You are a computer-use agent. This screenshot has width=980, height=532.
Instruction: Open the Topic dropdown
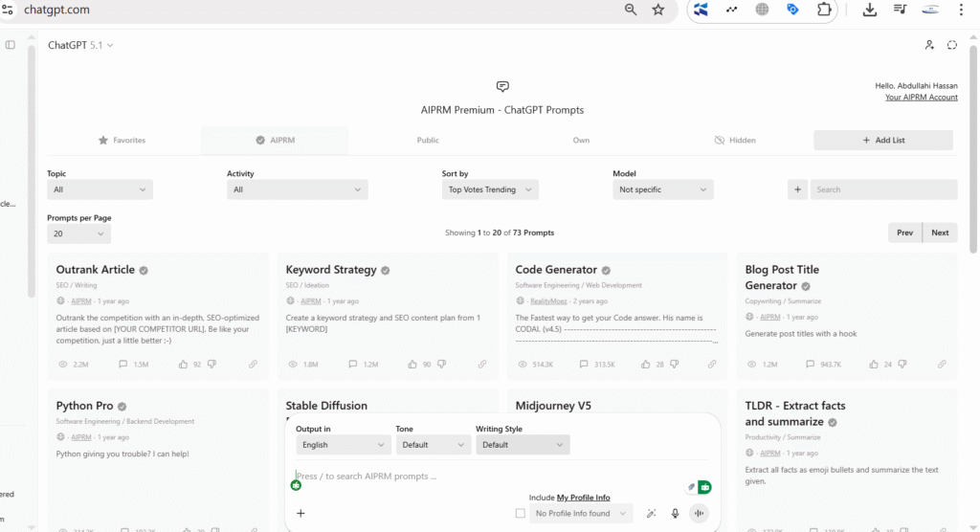click(x=100, y=189)
